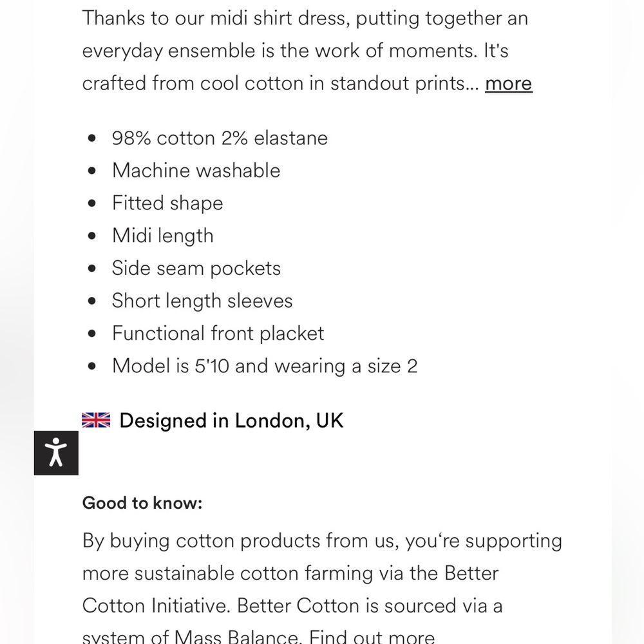This screenshot has height=644, width=644.
Task: Select the 'Midi length' list item
Action: 163,236
